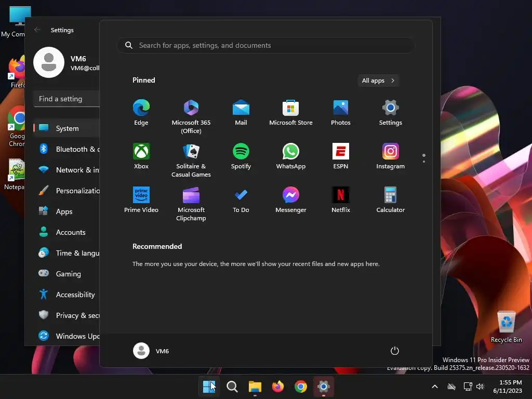Launch Messenger app
532x399 pixels.
tap(291, 199)
